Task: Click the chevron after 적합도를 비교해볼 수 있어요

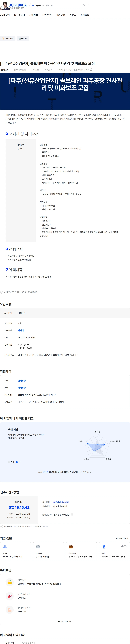Action: coord(90,472)
